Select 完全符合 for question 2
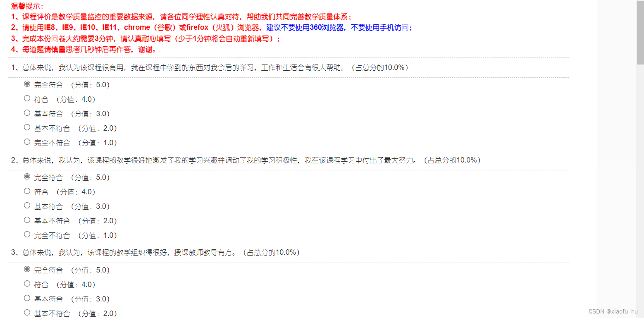Screen dimensions: 644x318 click(27, 177)
